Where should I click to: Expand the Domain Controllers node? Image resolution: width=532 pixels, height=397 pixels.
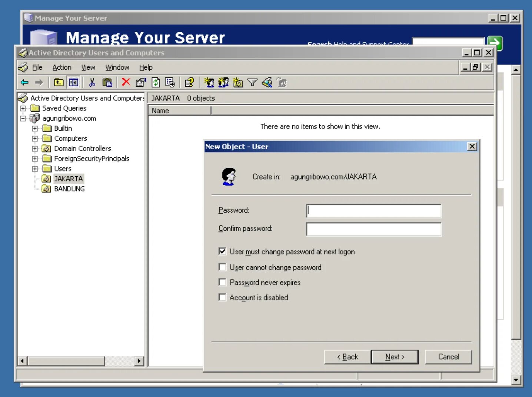(x=35, y=149)
